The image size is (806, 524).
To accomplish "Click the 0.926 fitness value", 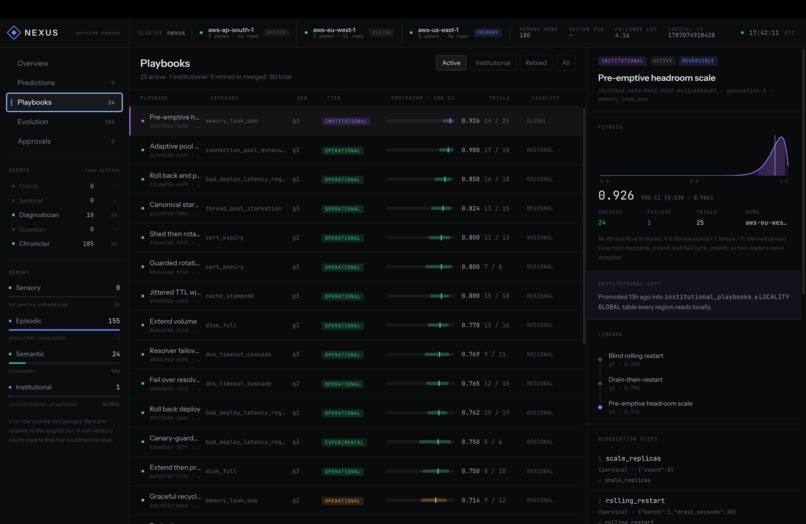I will pyautogui.click(x=616, y=196).
